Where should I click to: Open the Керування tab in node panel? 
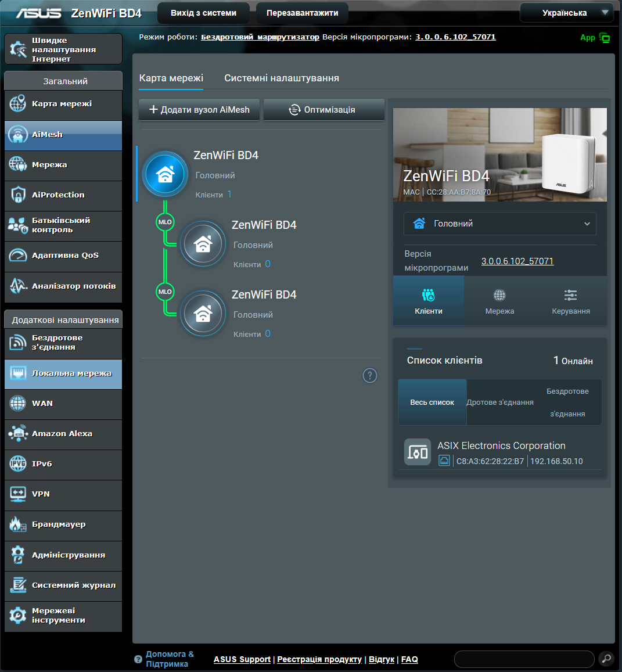(x=570, y=301)
